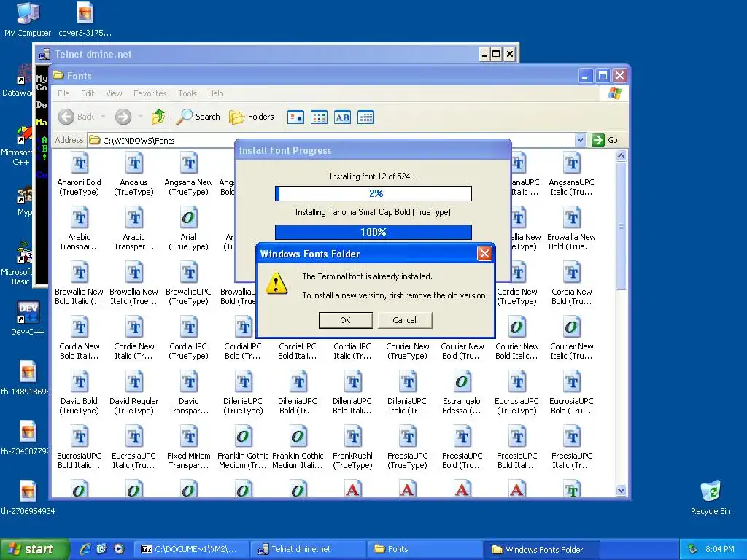Screen dimensions: 747x560
Task: Switch to List view icon
Action: click(x=319, y=117)
